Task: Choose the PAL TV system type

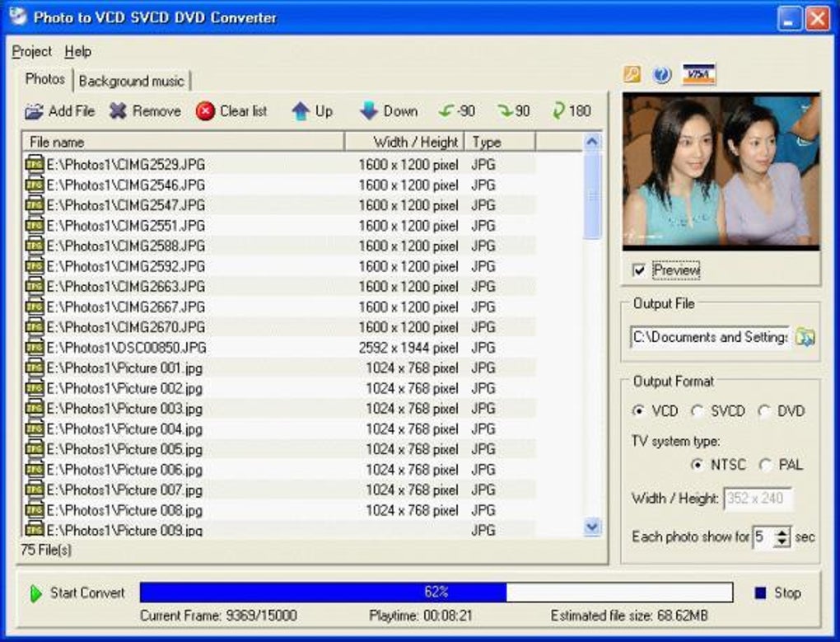Action: tap(765, 465)
